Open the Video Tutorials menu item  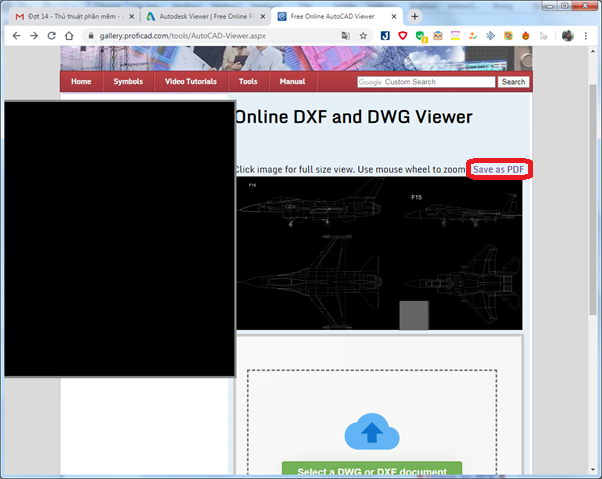[190, 81]
